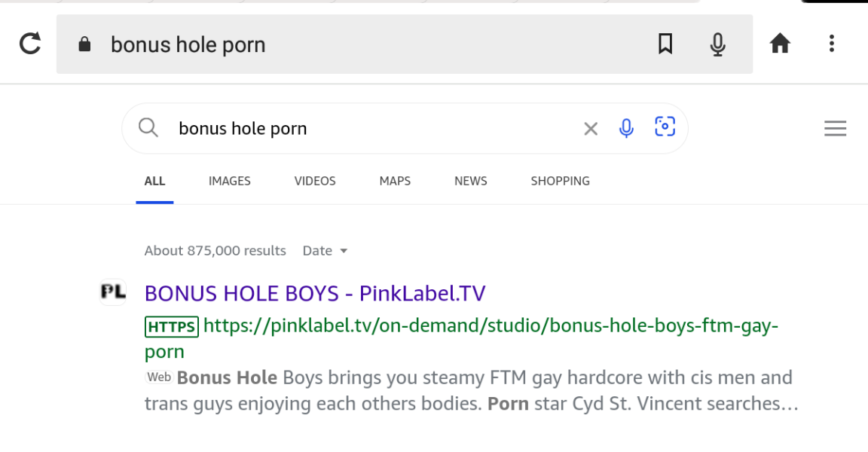Click the 'About 875,000 results' count text
Image resolution: width=868 pixels, height=452 pixels.
[x=215, y=251]
